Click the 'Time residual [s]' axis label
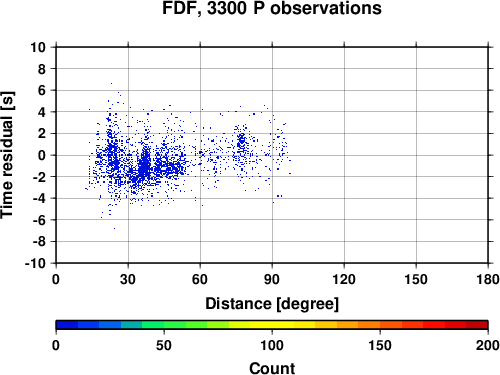Viewport: 500px width, 375px height. click(x=7, y=155)
